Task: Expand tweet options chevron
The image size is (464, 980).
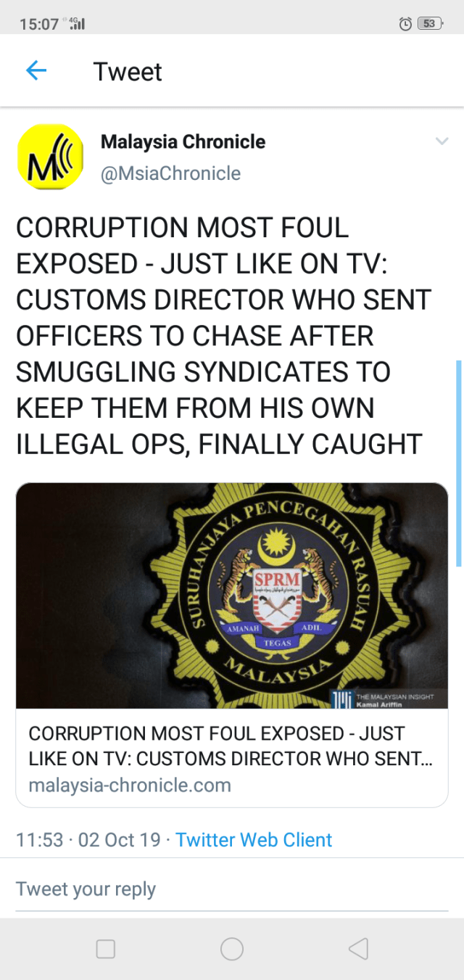Action: tap(442, 141)
